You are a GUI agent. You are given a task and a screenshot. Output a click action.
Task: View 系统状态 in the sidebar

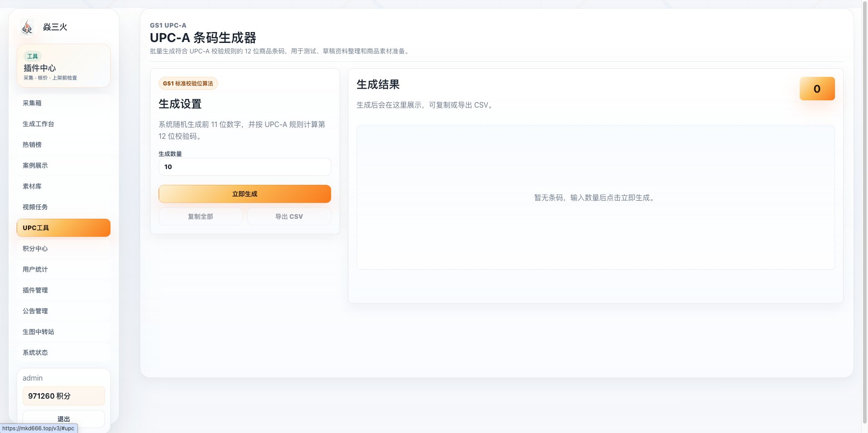point(64,353)
